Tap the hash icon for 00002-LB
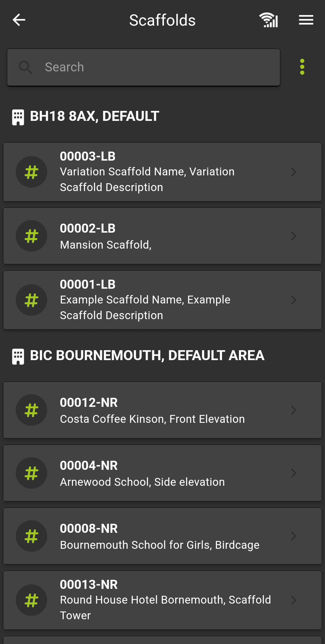 [31, 236]
